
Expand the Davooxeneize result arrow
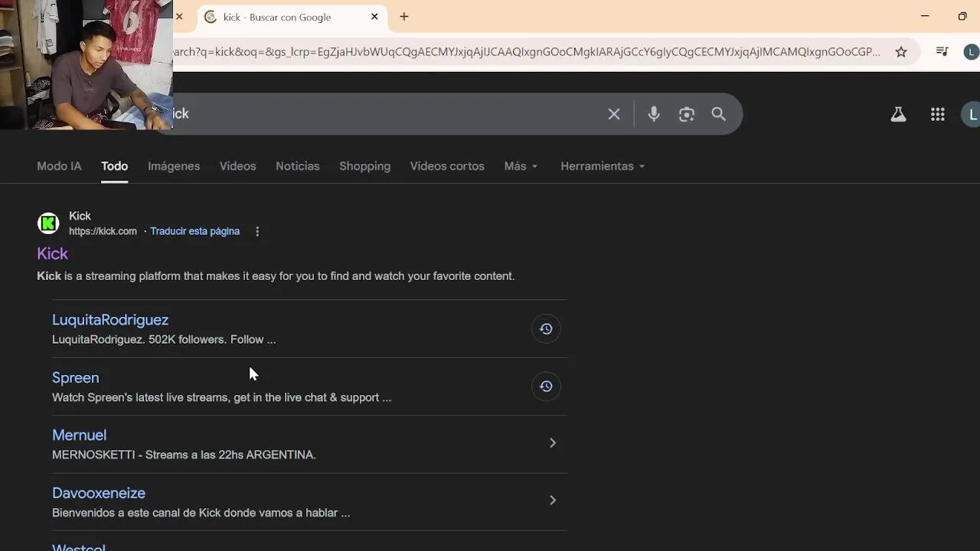(553, 500)
